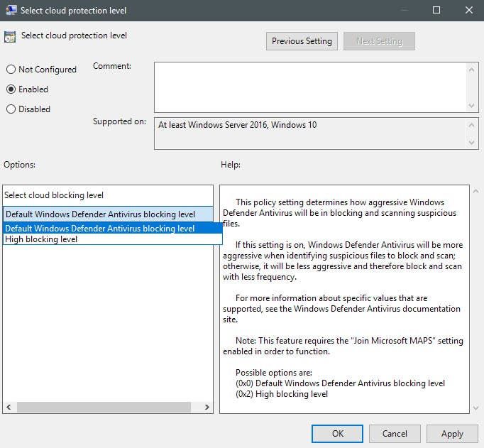Click the Comment box scroll down arrow
Screen dimensions: 484x448
(x=471, y=106)
